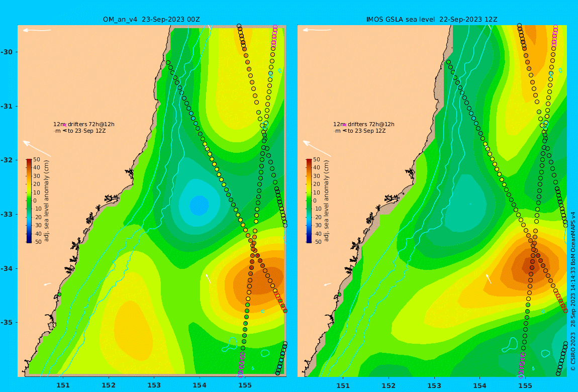Select 'adj. sea level anomaly (cm)' label in IMOS GSLA map

(327, 201)
